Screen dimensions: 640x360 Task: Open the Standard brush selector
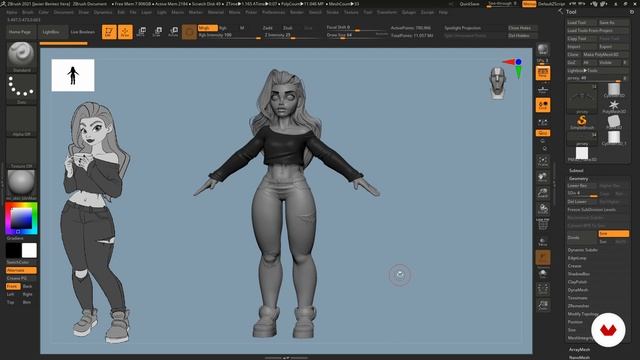(x=21, y=56)
